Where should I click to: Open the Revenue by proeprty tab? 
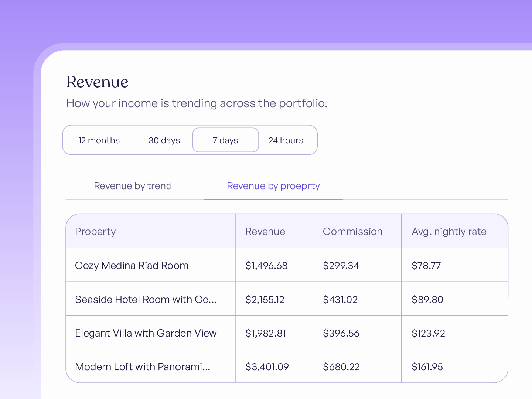coord(273,186)
